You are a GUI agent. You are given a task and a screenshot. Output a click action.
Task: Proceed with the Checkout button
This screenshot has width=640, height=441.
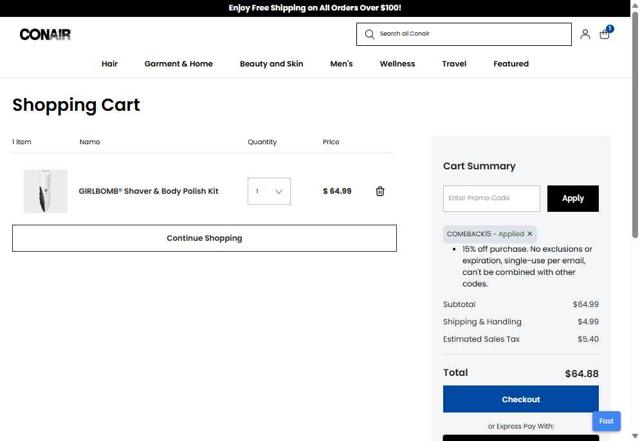(x=521, y=399)
